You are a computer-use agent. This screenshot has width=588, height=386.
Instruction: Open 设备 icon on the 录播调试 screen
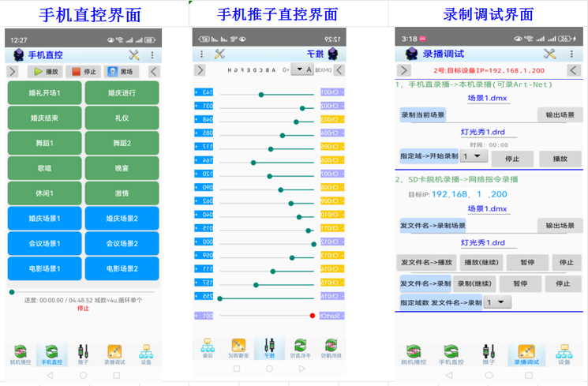(564, 354)
